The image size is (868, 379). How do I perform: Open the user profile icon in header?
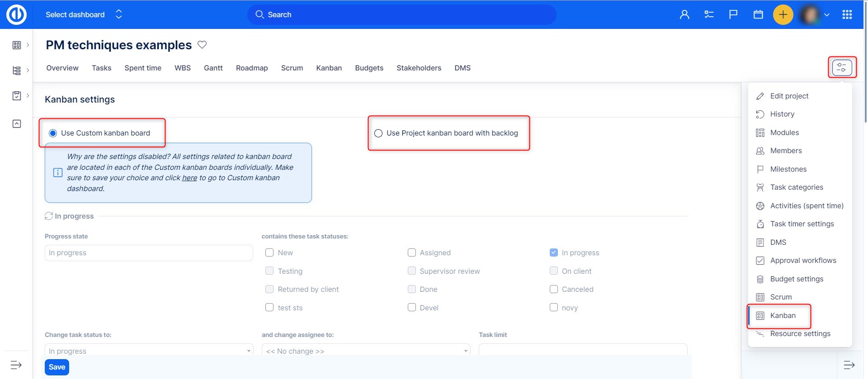click(x=684, y=15)
